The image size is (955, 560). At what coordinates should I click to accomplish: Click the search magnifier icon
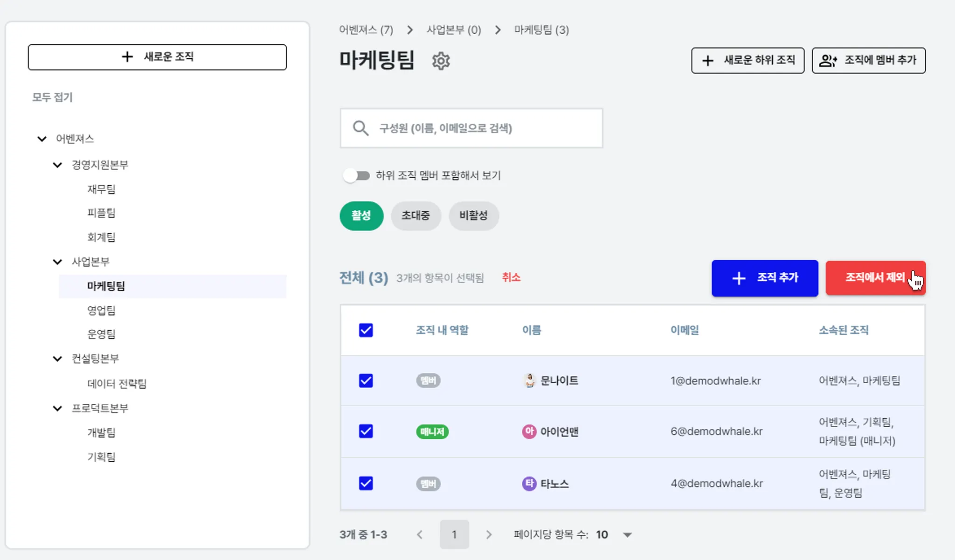pos(360,128)
